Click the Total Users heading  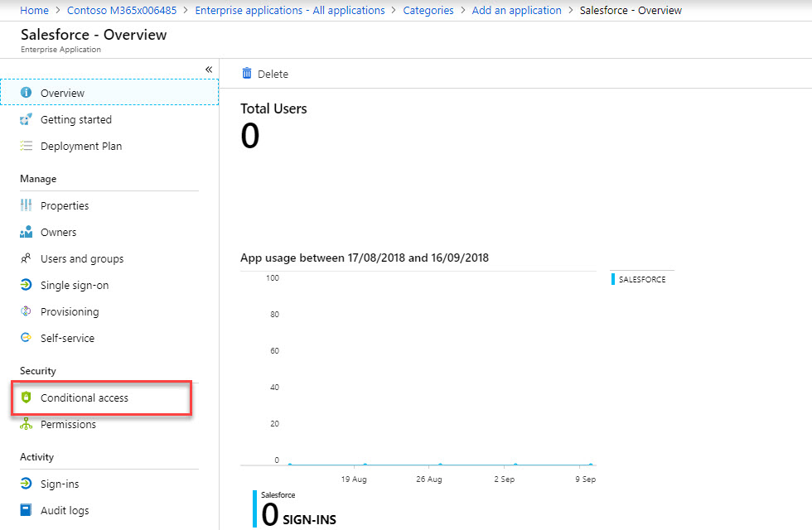(273, 108)
